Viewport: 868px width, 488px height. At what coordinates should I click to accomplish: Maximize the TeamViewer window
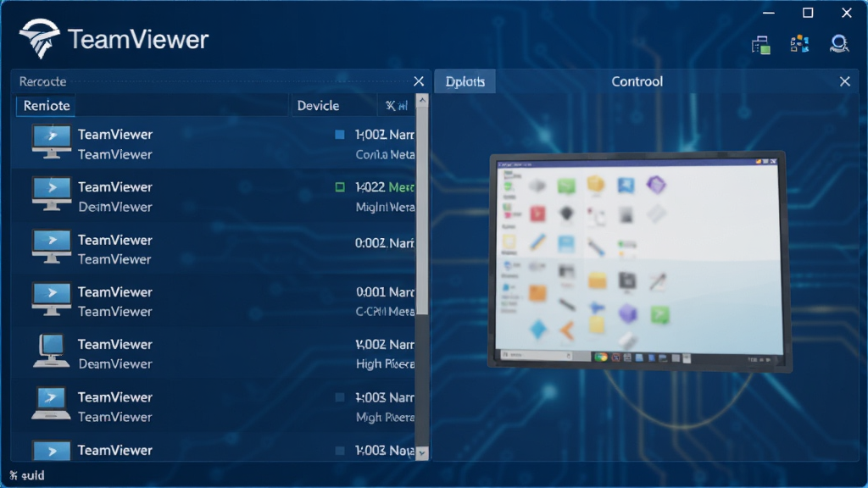click(x=808, y=13)
